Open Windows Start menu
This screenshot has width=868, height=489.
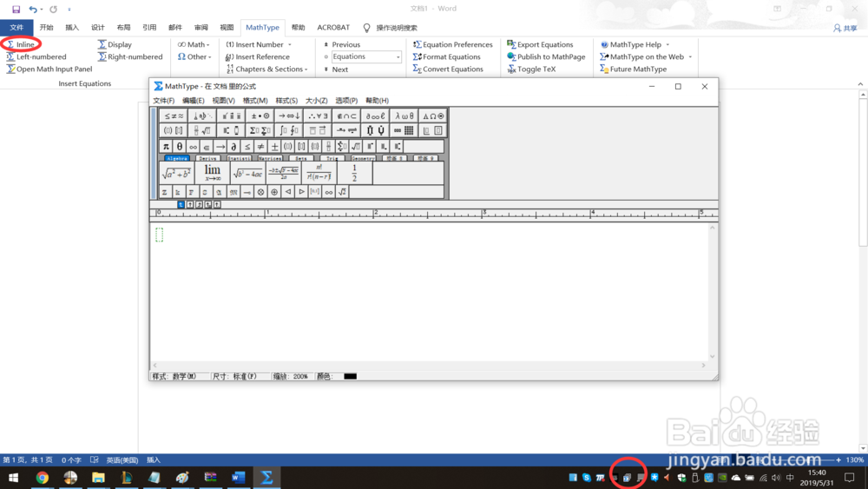14,478
